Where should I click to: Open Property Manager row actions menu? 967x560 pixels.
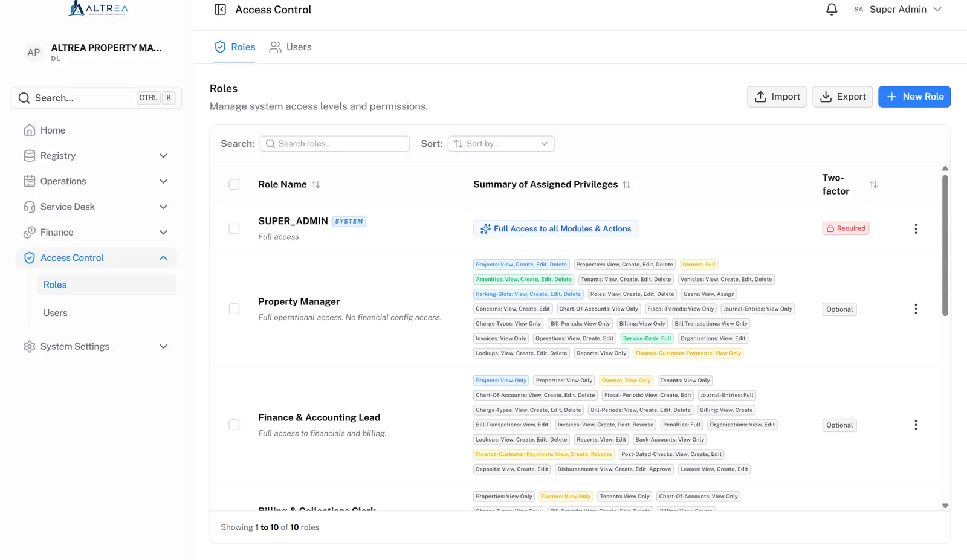pyautogui.click(x=916, y=309)
